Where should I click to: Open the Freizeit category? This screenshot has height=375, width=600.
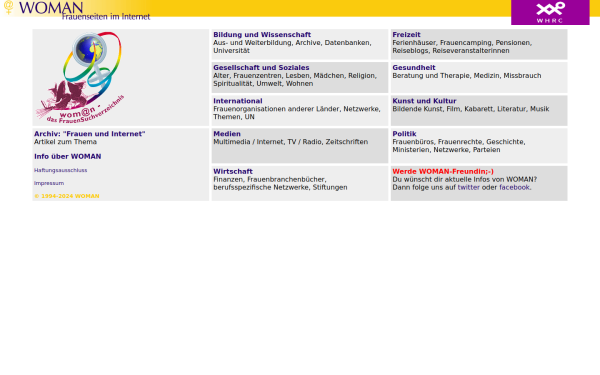point(406,35)
